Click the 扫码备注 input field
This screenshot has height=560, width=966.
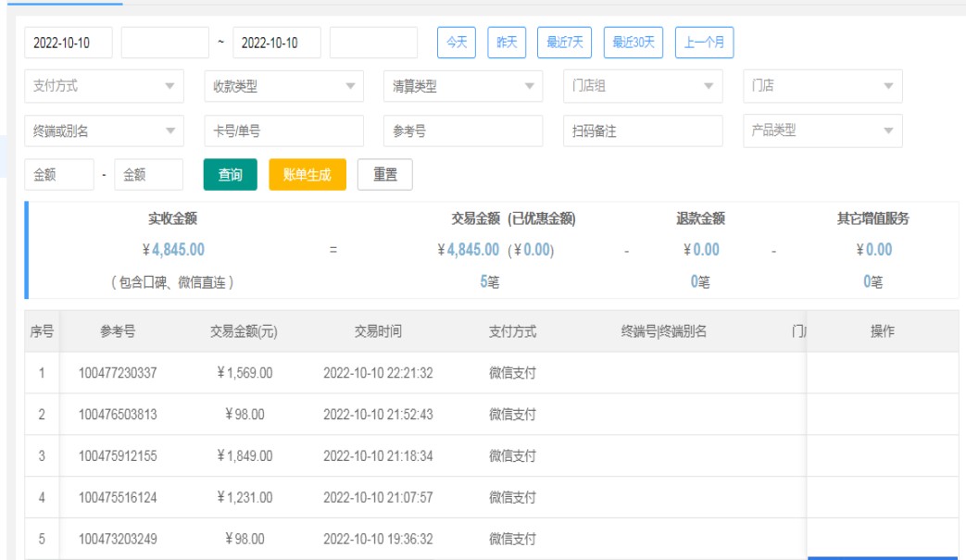pyautogui.click(x=643, y=131)
